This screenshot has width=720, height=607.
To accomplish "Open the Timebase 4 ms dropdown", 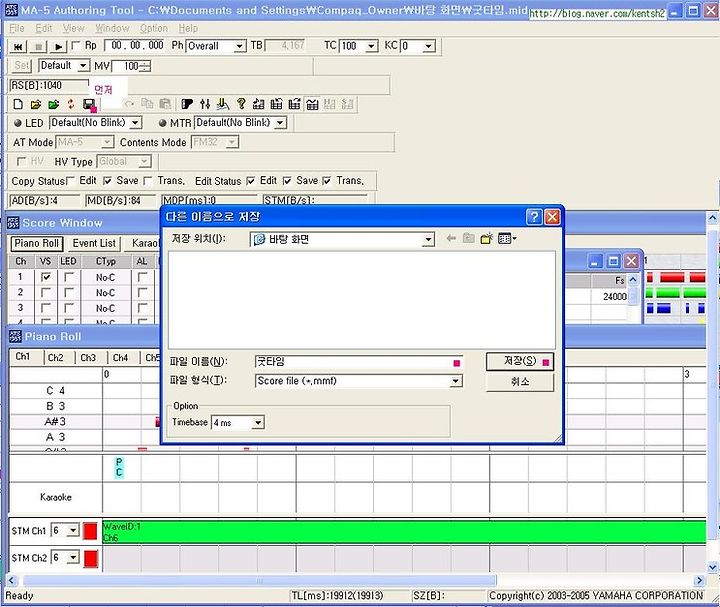I will pyautogui.click(x=258, y=422).
